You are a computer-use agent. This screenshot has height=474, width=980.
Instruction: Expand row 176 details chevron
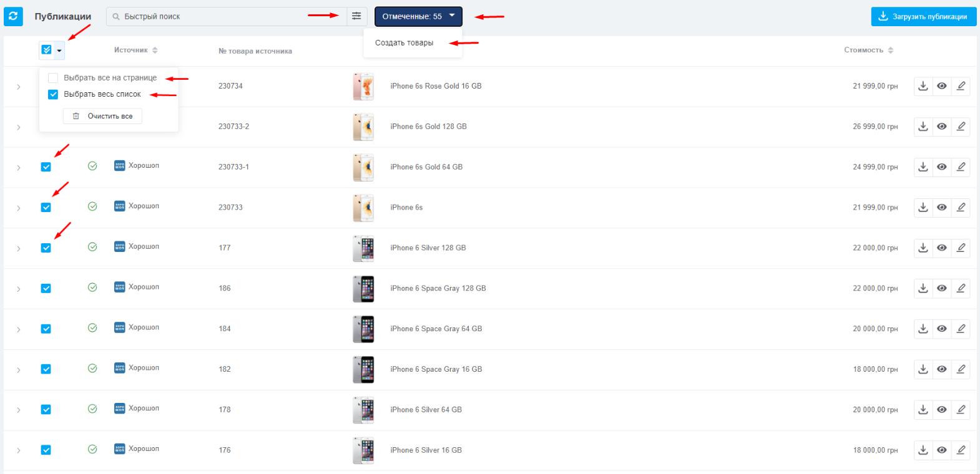[x=19, y=451]
